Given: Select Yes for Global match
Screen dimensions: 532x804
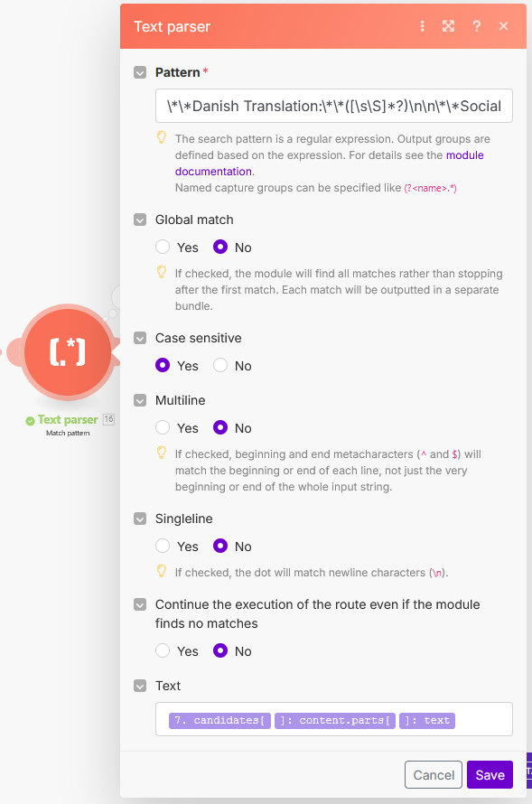Looking at the screenshot, I should pos(163,247).
